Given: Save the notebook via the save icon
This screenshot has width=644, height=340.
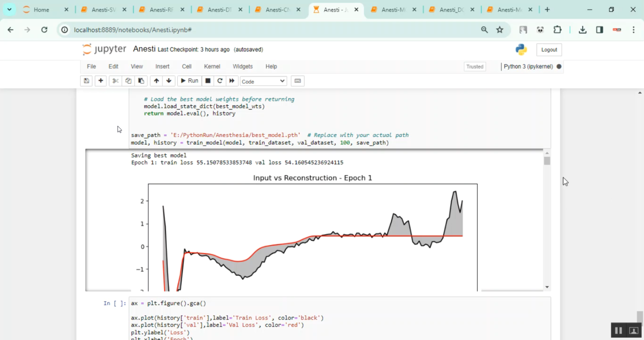Looking at the screenshot, I should pyautogui.click(x=86, y=81).
